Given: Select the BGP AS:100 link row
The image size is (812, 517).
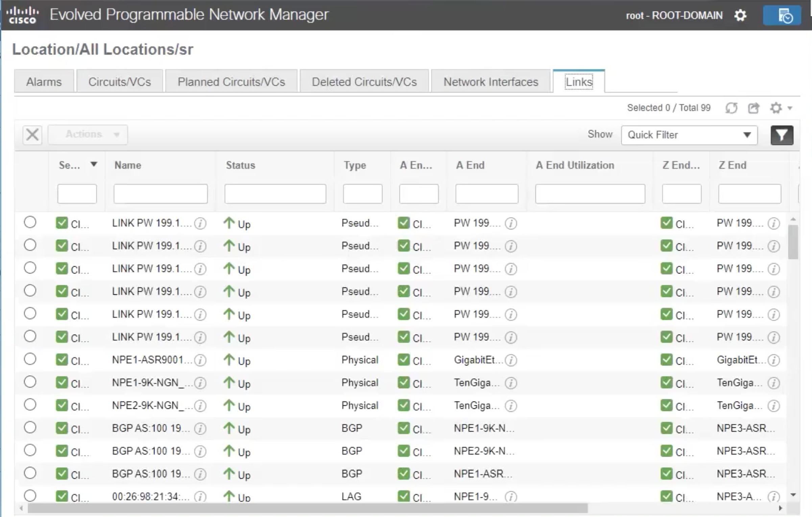Looking at the screenshot, I should pos(30,427).
